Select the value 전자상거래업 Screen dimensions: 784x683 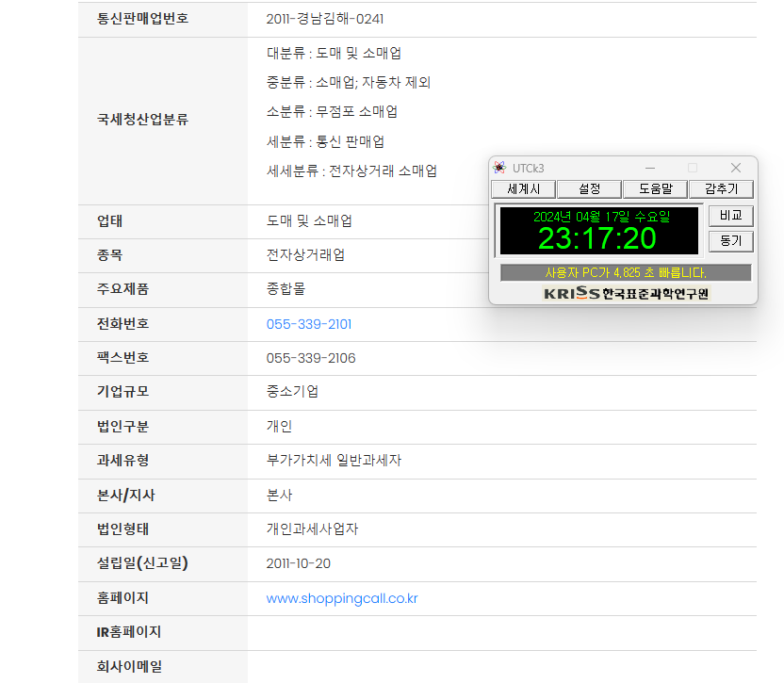(305, 255)
